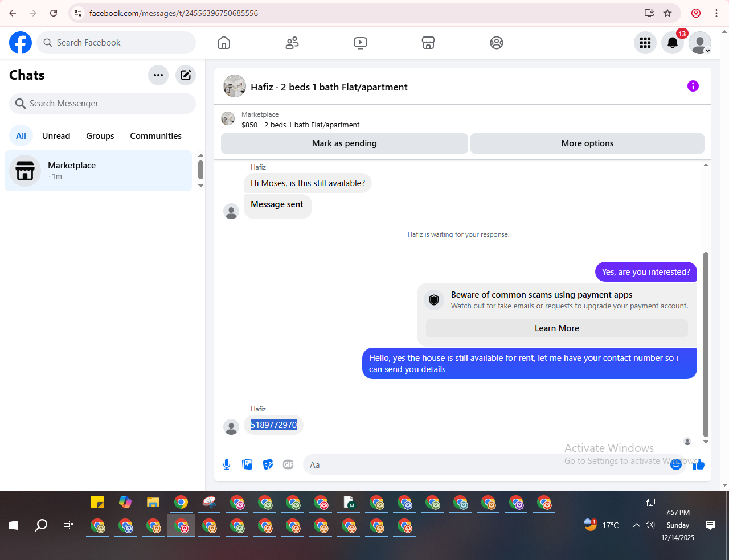The image size is (729, 560).
Task: Open Task View on taskbar
Action: point(68,525)
